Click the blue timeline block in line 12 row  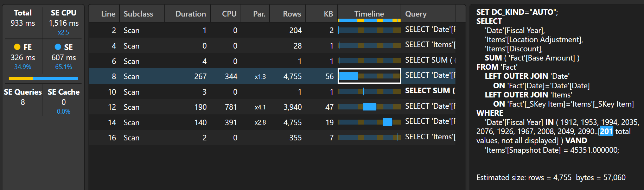[370, 107]
